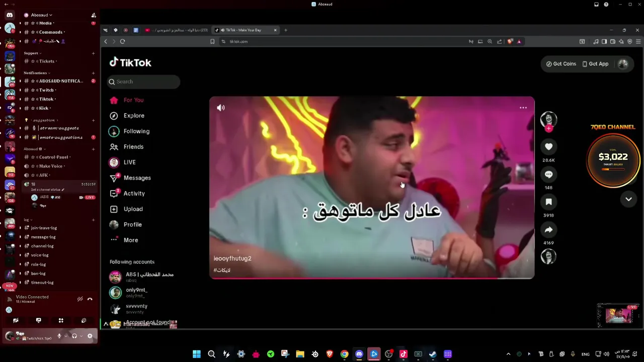Reload the TikTok page

pos(122,42)
